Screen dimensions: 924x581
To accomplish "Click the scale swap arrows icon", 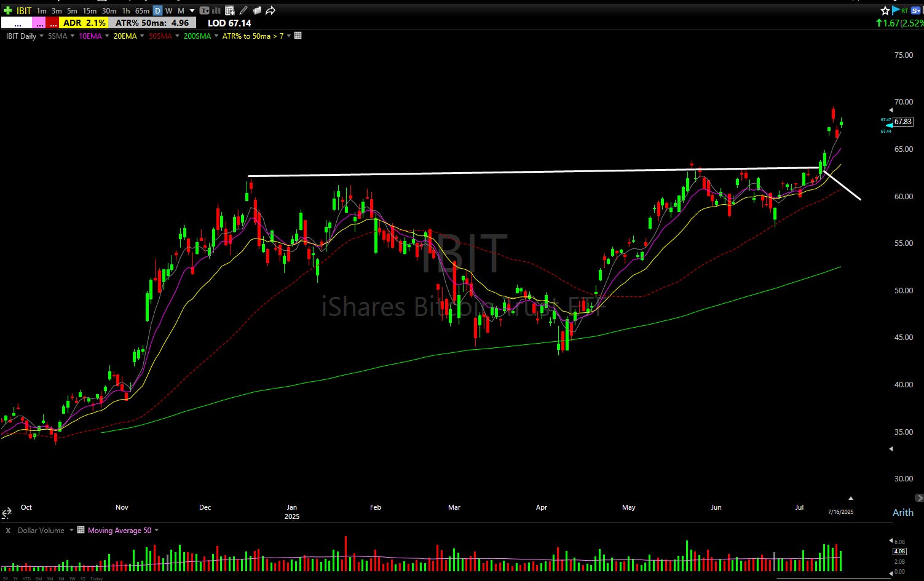I will coord(6,512).
